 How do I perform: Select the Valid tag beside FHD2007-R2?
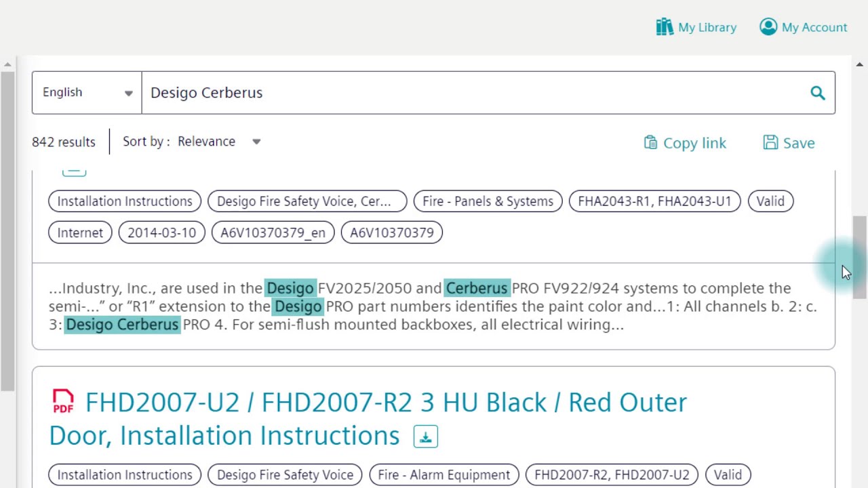point(728,475)
